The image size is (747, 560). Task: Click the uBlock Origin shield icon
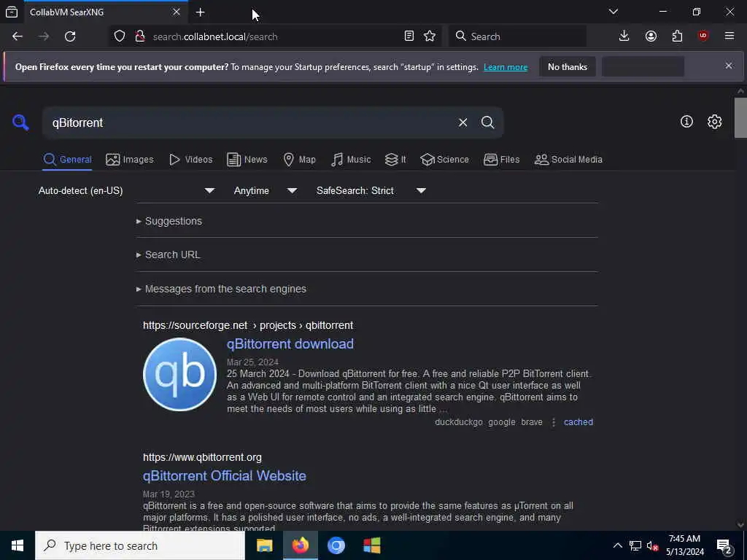(703, 36)
